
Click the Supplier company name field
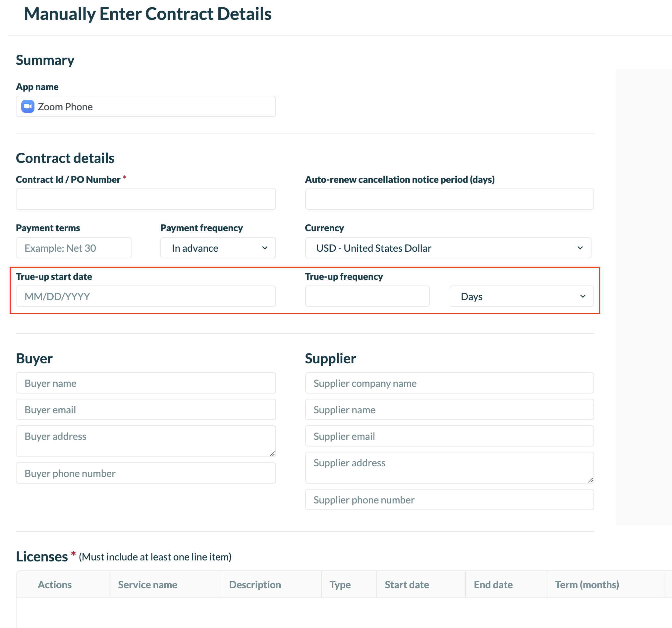(449, 383)
